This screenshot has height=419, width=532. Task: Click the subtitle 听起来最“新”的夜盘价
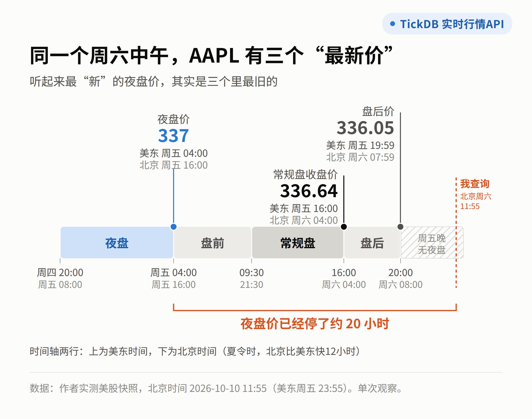154,82
